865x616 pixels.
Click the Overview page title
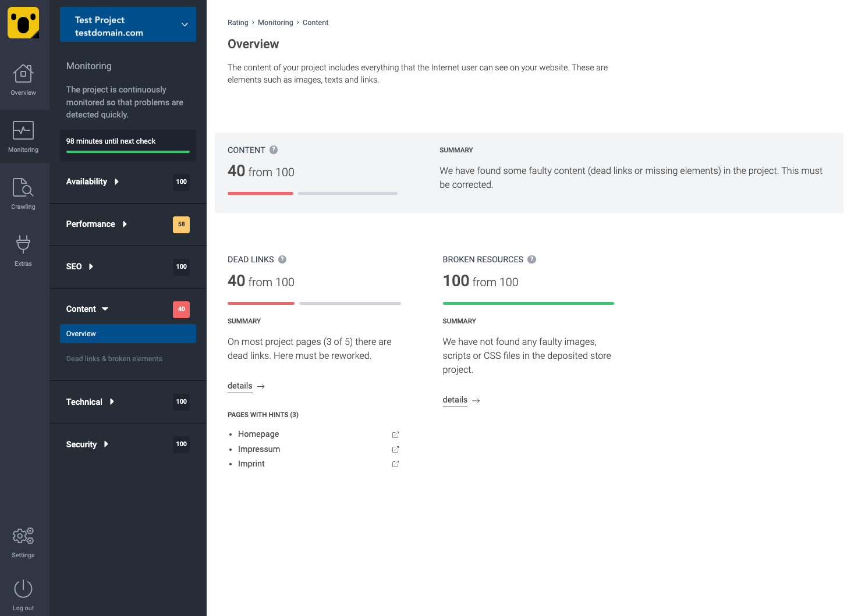(x=253, y=44)
